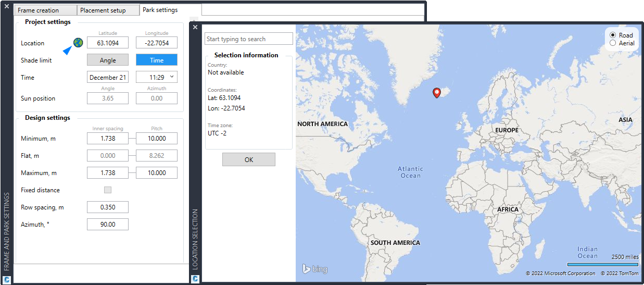Switch to the Placement setup tab
Viewport: 644px width, 285px height.
click(108, 10)
